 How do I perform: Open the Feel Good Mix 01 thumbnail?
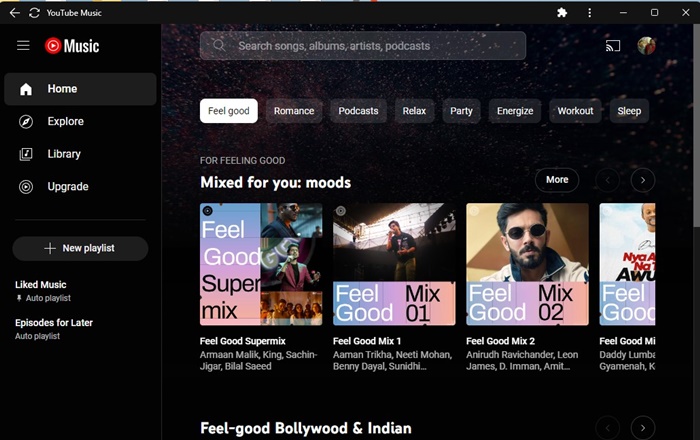(x=394, y=264)
